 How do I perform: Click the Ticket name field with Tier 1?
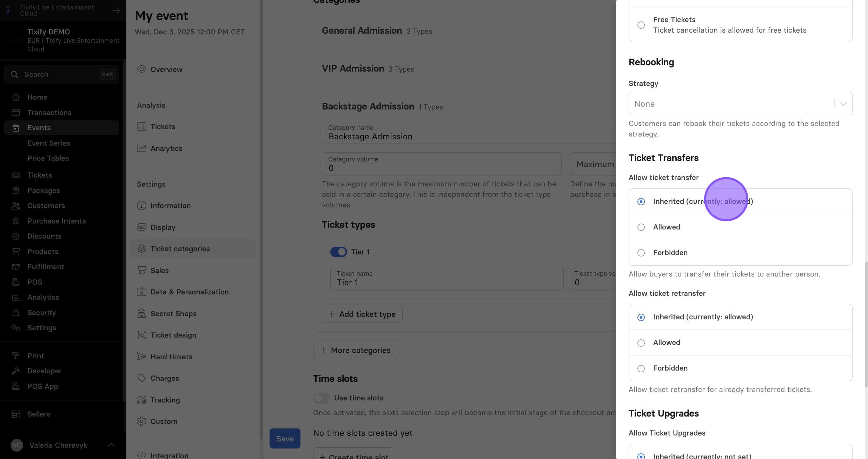coord(446,278)
